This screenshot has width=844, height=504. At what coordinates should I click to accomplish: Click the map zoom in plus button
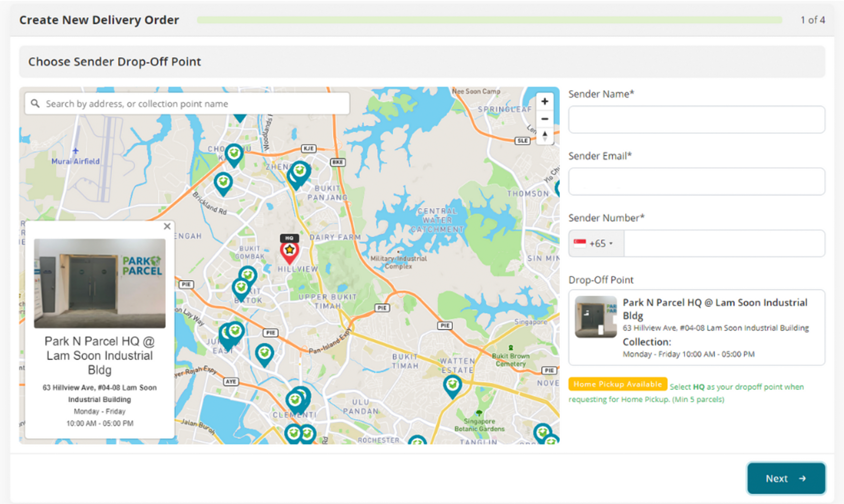pyautogui.click(x=545, y=102)
